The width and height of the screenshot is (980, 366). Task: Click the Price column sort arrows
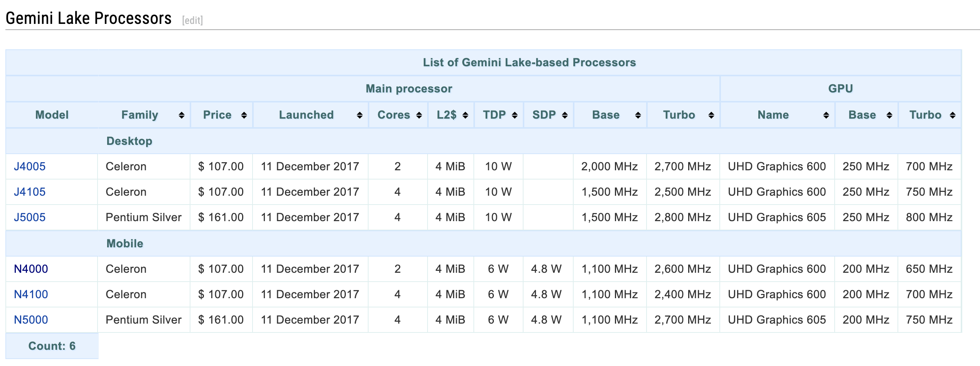[244, 115]
